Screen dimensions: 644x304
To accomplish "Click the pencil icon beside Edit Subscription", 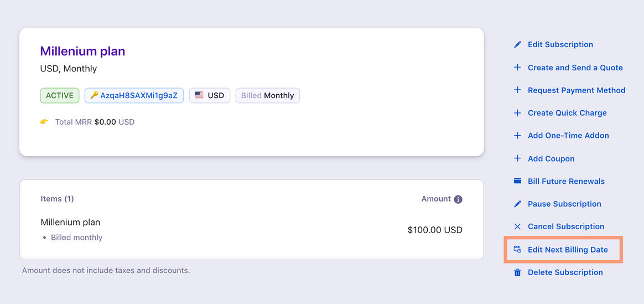I will pyautogui.click(x=517, y=44).
